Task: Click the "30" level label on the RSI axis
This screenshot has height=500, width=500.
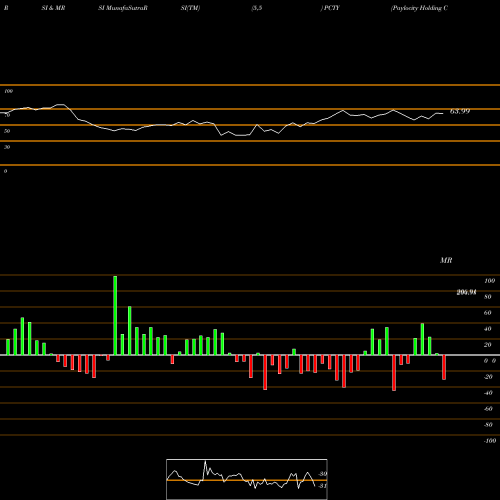Action: pos(7,147)
